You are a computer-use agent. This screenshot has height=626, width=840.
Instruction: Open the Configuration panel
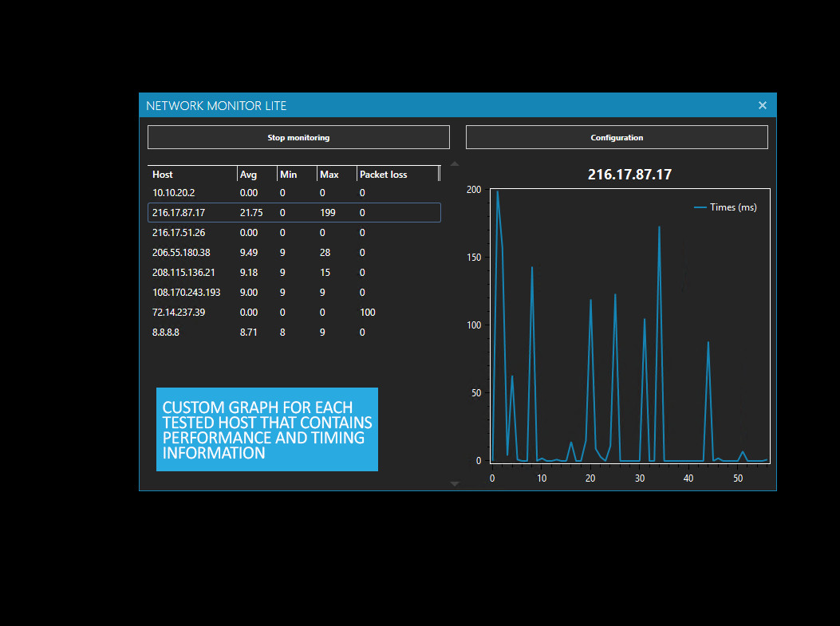617,136
